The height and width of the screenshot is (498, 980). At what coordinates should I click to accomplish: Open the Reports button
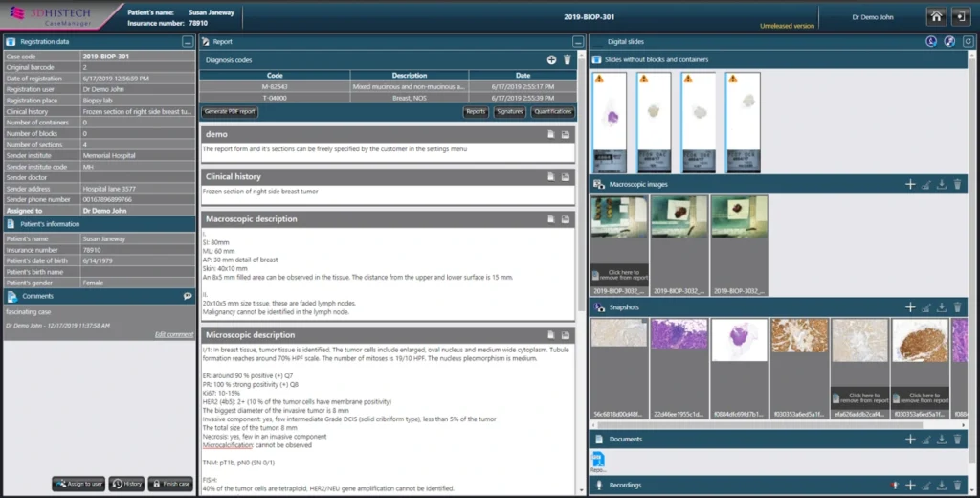point(476,112)
